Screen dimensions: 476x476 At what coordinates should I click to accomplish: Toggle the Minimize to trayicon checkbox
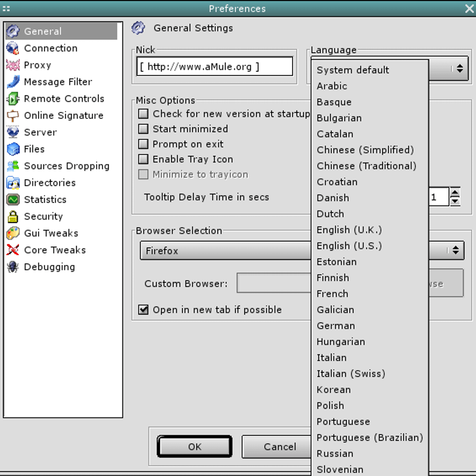(x=143, y=174)
